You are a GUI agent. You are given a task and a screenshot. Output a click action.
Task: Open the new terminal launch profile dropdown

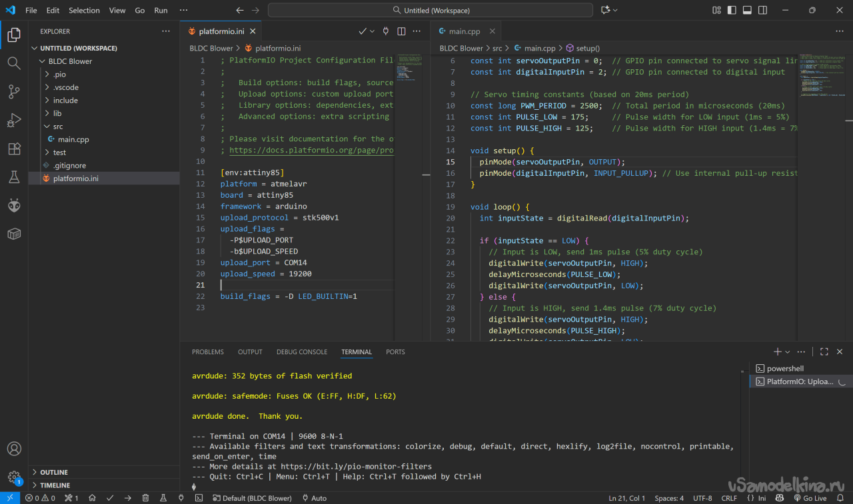[x=788, y=352]
